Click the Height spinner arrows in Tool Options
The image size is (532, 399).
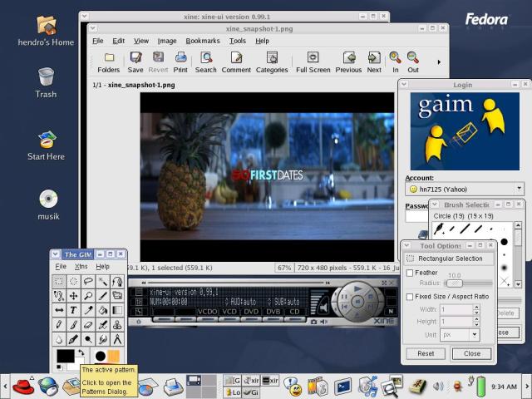point(476,322)
